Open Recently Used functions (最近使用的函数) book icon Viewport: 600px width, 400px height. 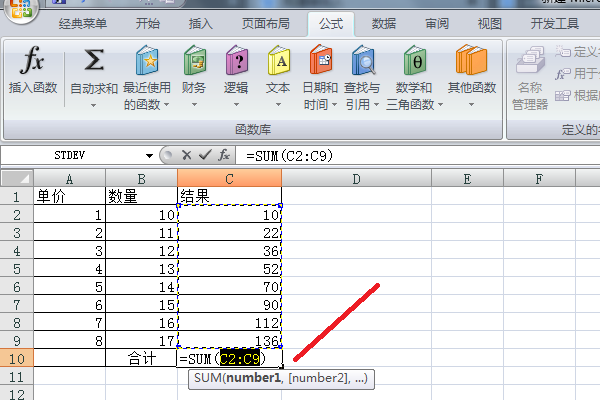click(146, 63)
